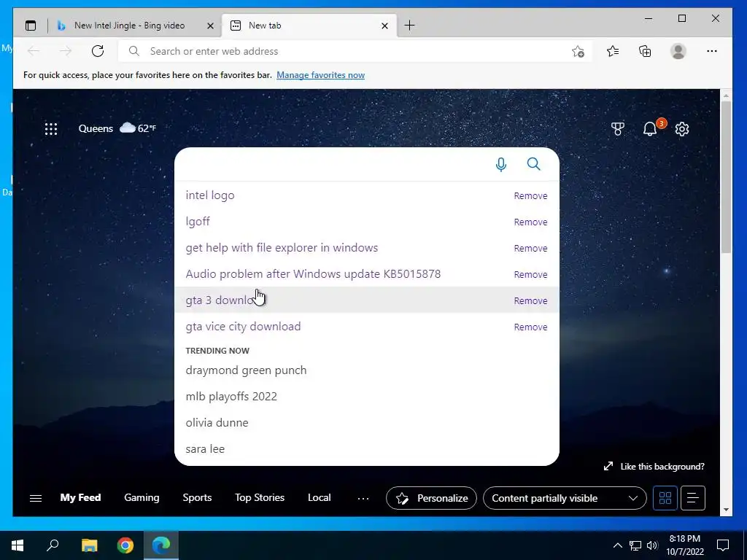
Task: Select trending 'sara lee'
Action: pyautogui.click(x=205, y=449)
